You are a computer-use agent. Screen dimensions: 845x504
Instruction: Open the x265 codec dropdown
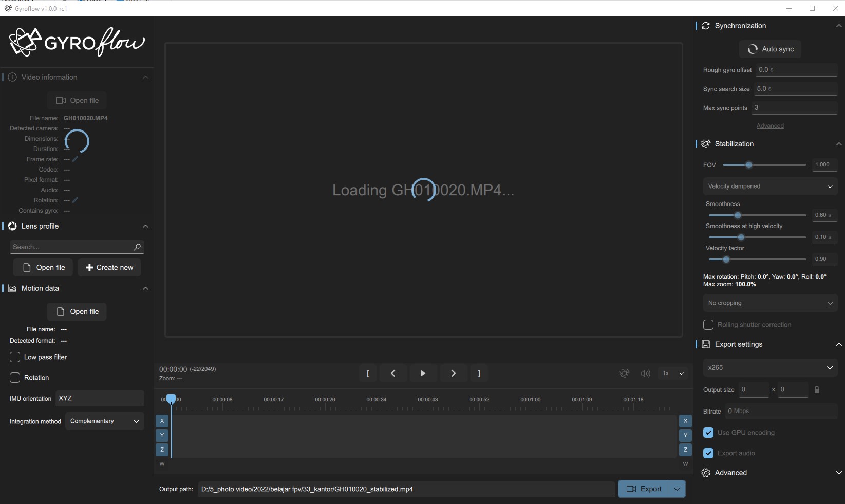click(x=769, y=368)
